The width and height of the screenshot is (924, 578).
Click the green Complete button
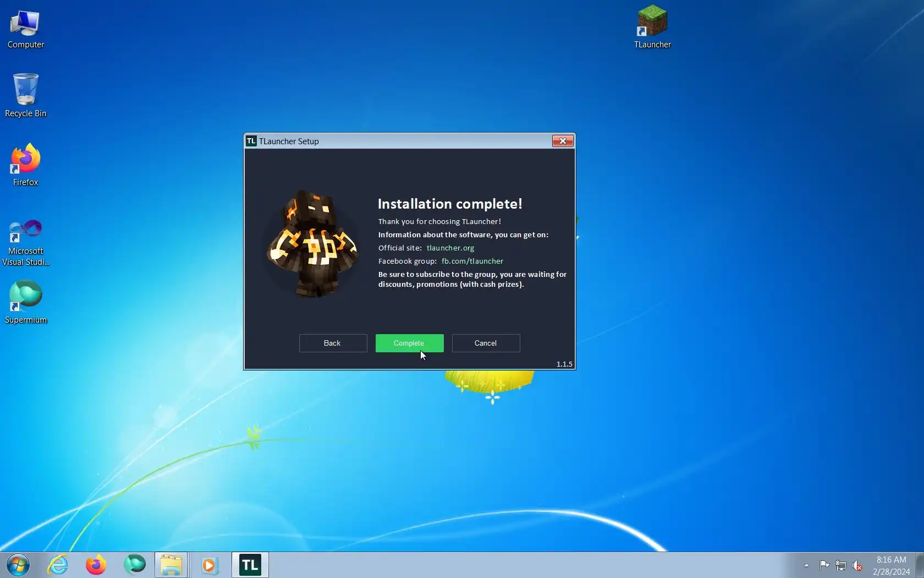click(409, 343)
